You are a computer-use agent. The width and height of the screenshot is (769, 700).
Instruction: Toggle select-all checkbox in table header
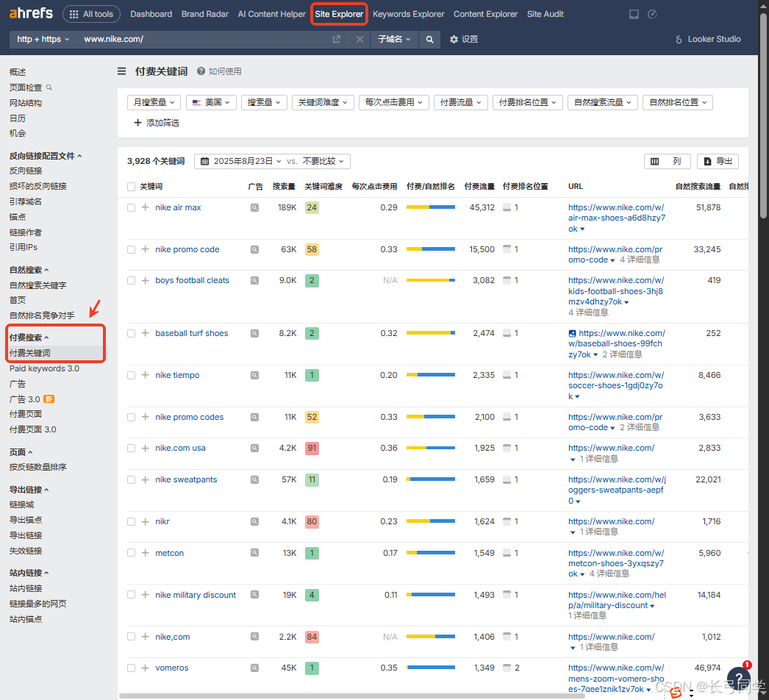tap(131, 187)
